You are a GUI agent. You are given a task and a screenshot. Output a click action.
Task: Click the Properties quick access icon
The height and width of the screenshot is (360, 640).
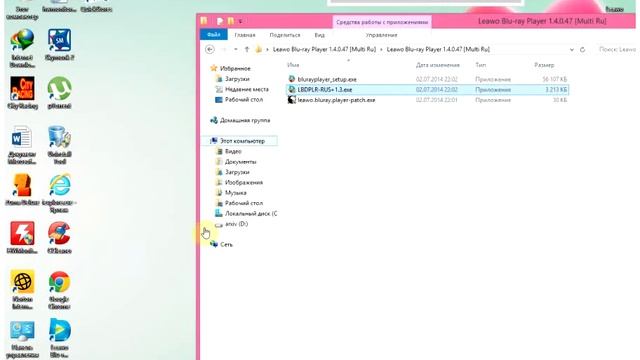pyautogui.click(x=220, y=21)
